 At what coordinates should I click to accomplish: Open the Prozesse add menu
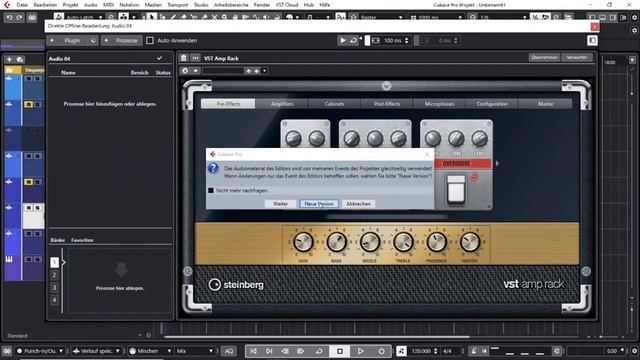(121, 40)
